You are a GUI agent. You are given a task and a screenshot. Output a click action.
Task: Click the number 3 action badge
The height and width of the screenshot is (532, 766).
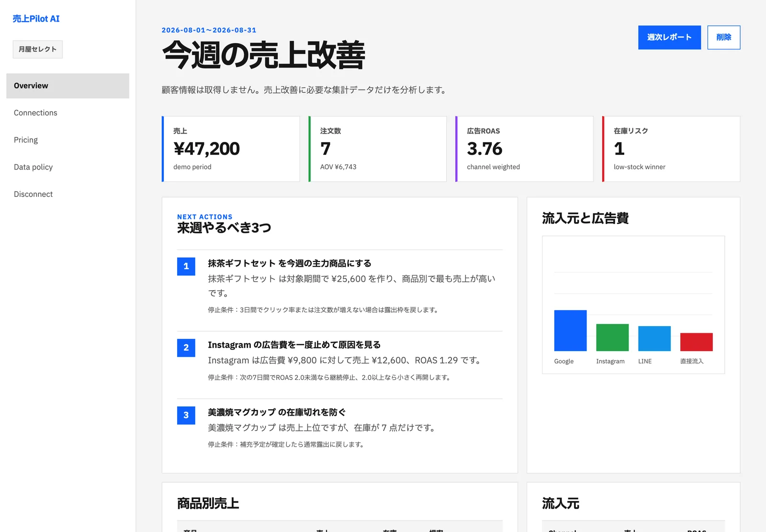[186, 415]
